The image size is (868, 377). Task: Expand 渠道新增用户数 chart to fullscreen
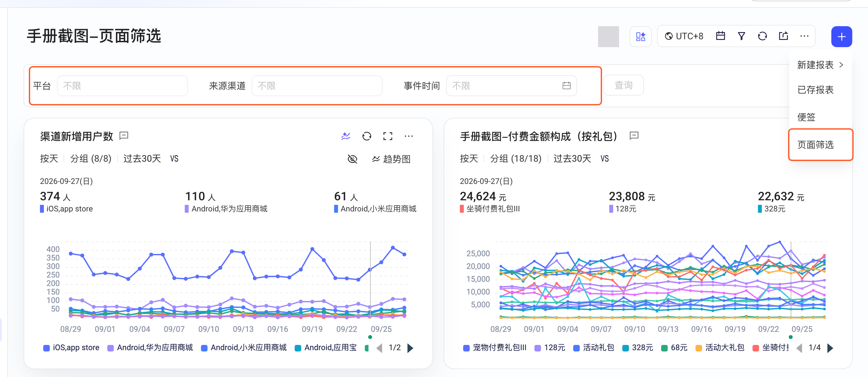pyautogui.click(x=387, y=136)
